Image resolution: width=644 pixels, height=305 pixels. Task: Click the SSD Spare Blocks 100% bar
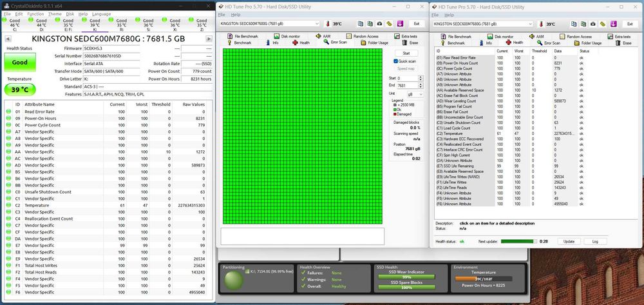pos(406,288)
